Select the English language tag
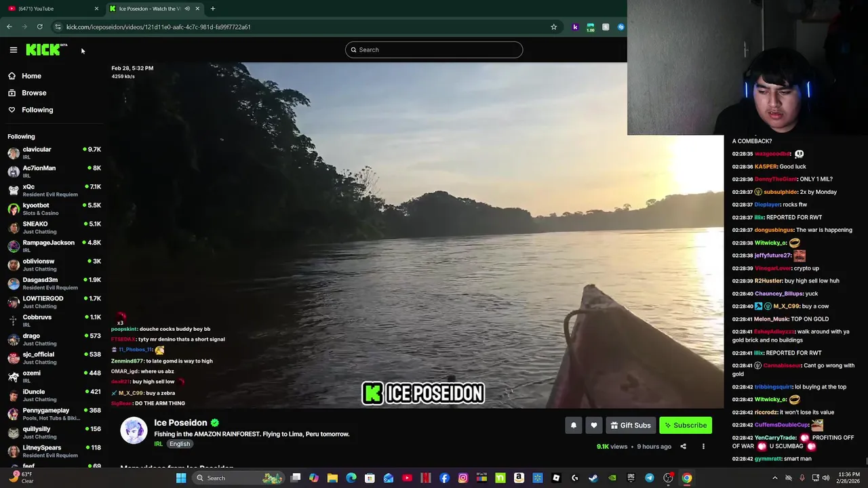This screenshot has width=868, height=488. [x=180, y=444]
